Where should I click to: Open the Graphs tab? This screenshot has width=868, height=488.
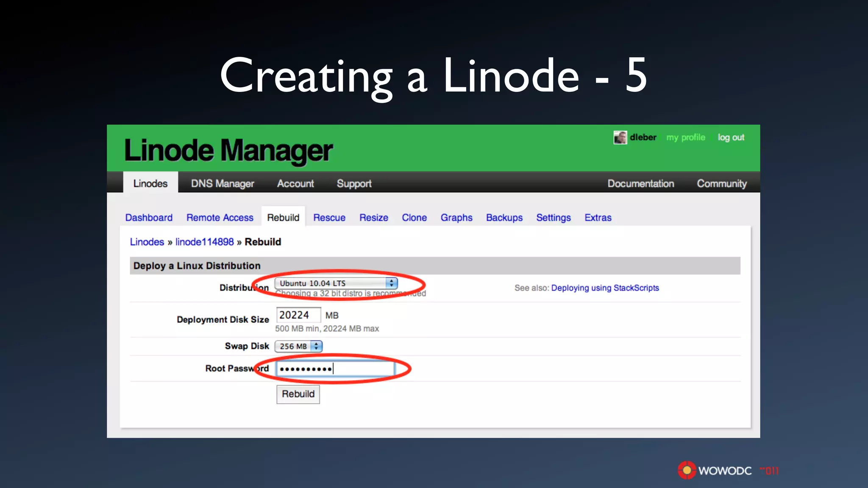click(456, 218)
